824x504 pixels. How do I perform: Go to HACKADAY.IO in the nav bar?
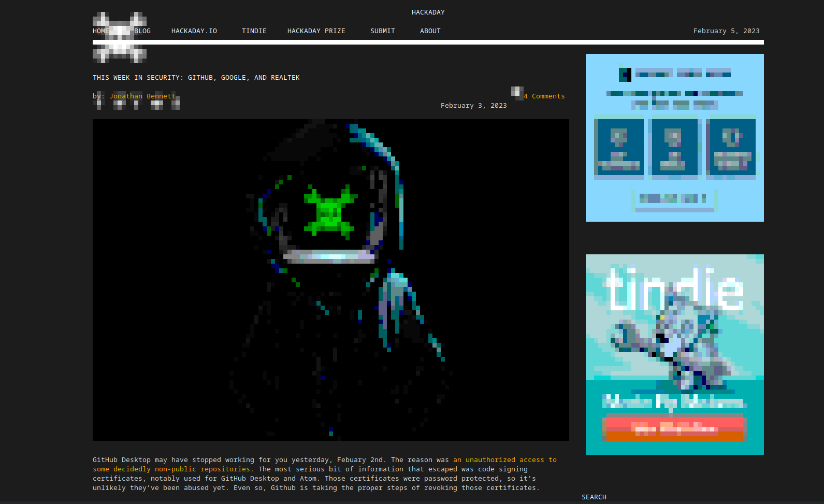coord(194,31)
